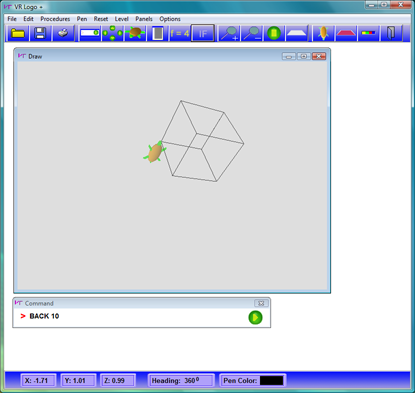
Task: Run the command with the green play button
Action: coord(255,317)
